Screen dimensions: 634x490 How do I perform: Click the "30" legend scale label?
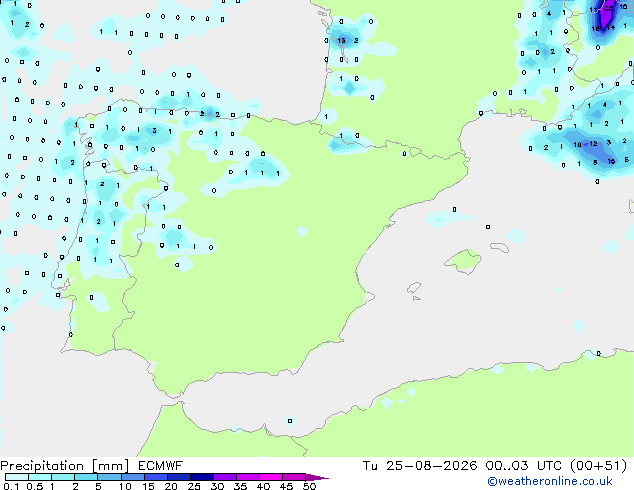coord(217,486)
